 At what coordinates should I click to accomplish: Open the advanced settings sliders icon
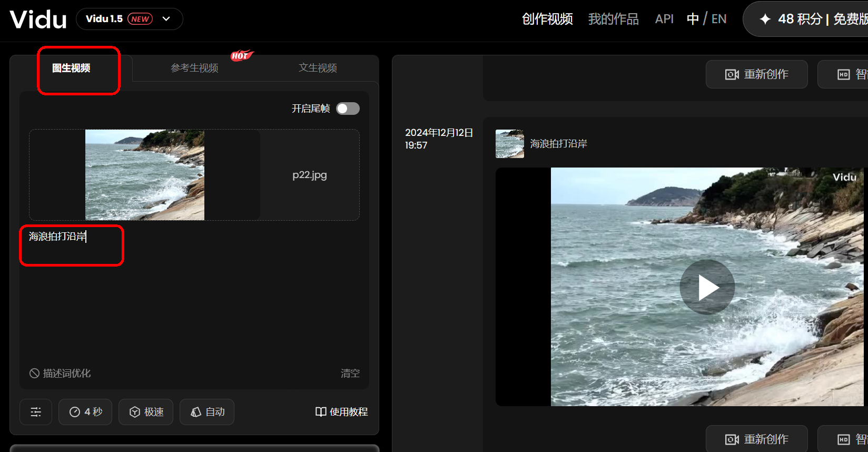tap(36, 412)
